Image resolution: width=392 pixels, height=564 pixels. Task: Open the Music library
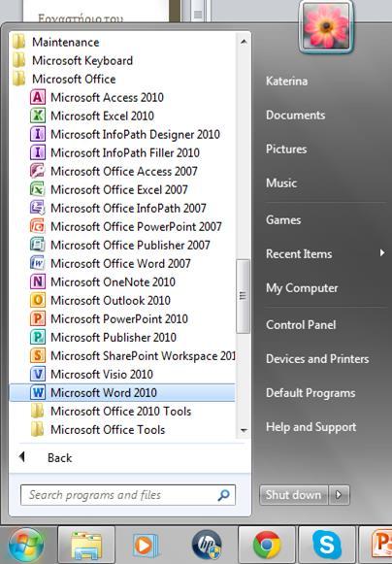(x=281, y=183)
